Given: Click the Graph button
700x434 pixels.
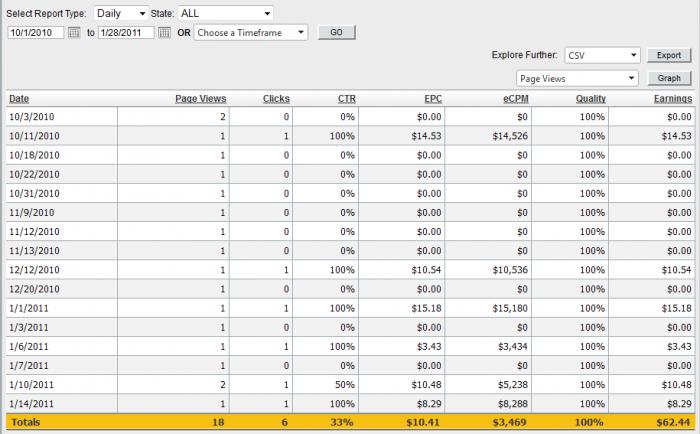Looking at the screenshot, I should 669,78.
